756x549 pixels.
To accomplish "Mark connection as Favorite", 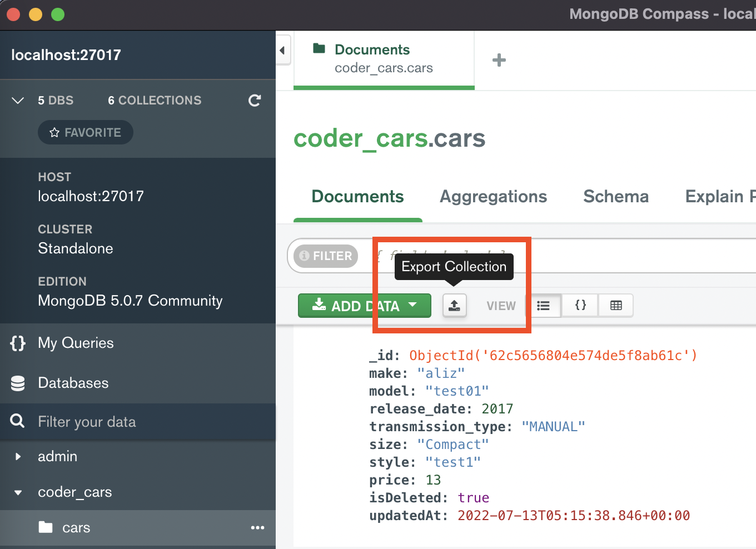I will [86, 132].
